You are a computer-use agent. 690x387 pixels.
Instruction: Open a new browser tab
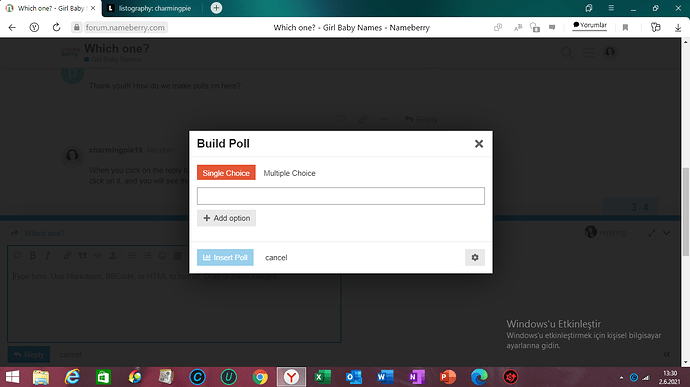point(216,8)
